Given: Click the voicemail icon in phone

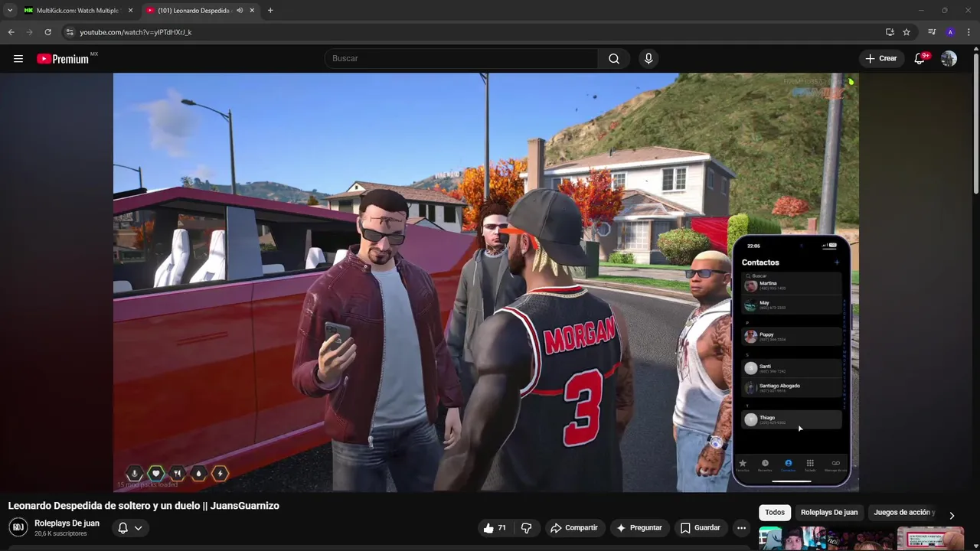Looking at the screenshot, I should coord(835,465).
